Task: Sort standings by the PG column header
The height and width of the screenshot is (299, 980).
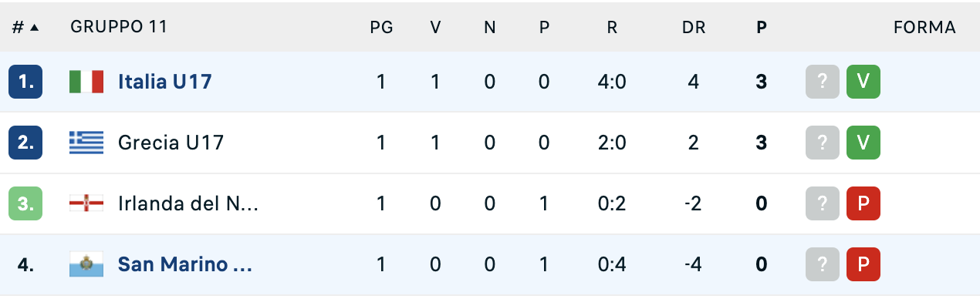Action: [x=381, y=28]
